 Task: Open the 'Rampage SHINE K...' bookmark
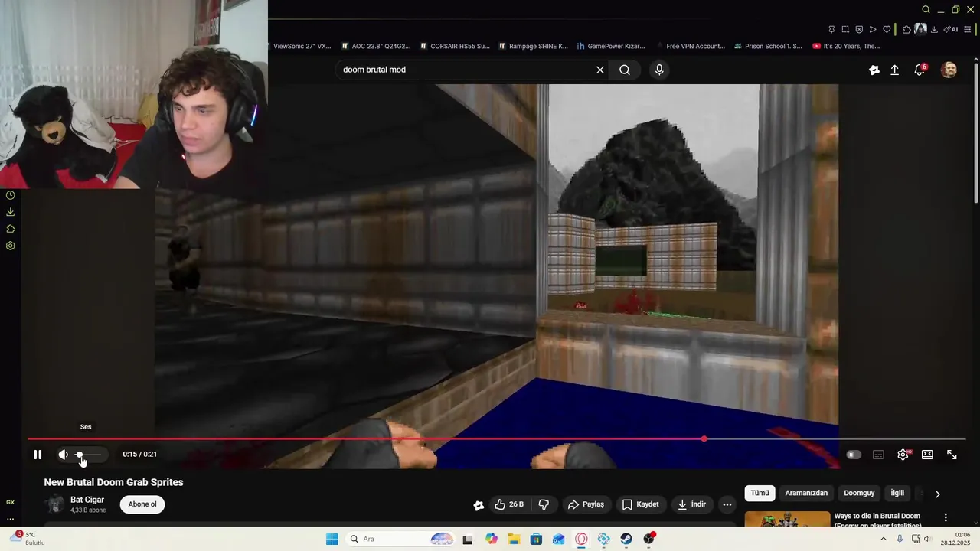point(533,46)
